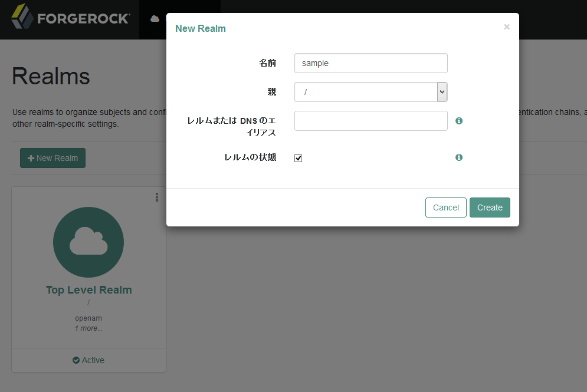Viewport: 587px width, 392px height.
Task: Click the Active checkmark status icon
Action: 76,360
